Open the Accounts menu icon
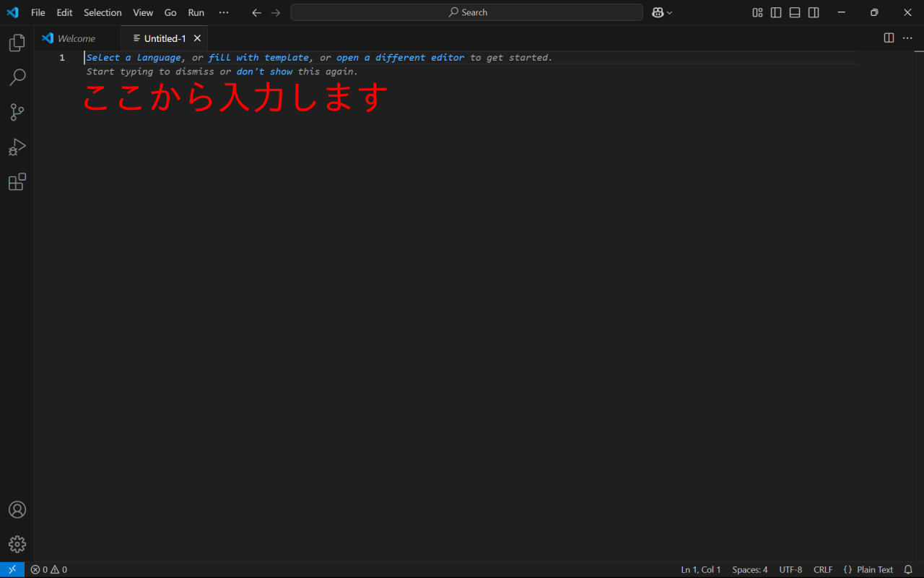 [17, 509]
